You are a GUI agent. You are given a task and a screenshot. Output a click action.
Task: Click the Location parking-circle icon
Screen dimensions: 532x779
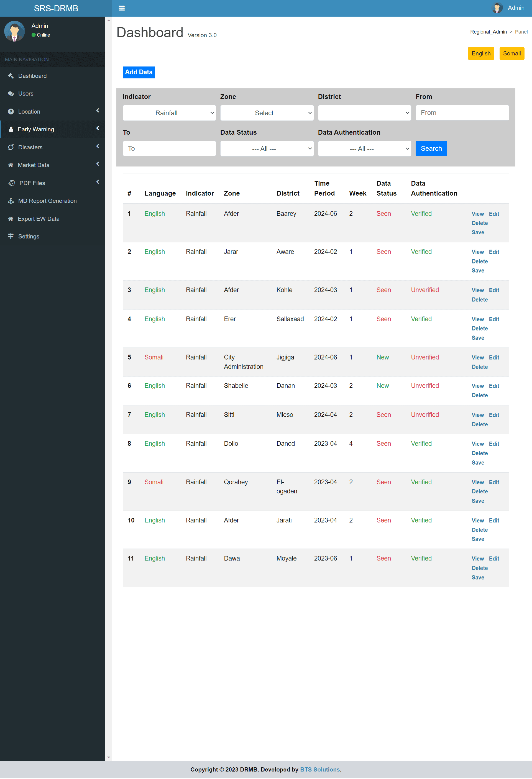11,112
